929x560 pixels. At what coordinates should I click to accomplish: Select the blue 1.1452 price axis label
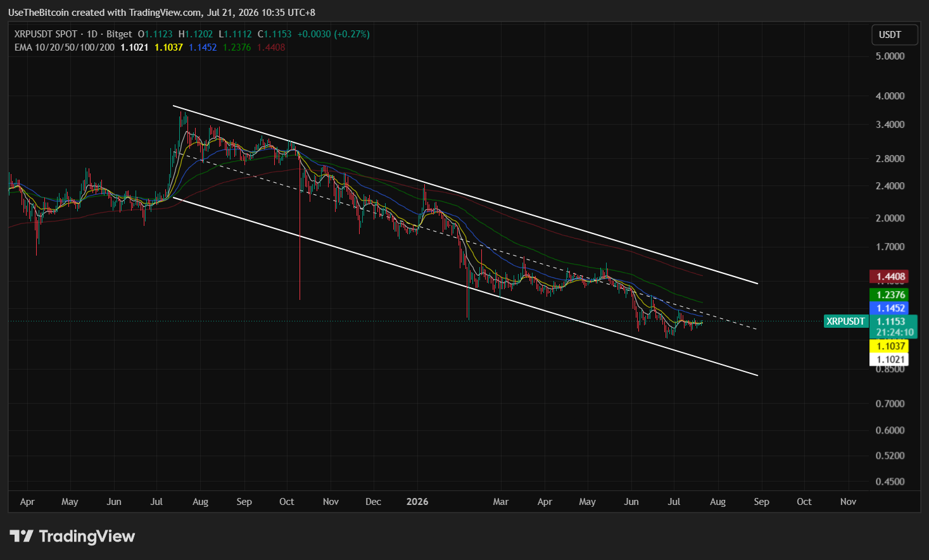(x=891, y=308)
